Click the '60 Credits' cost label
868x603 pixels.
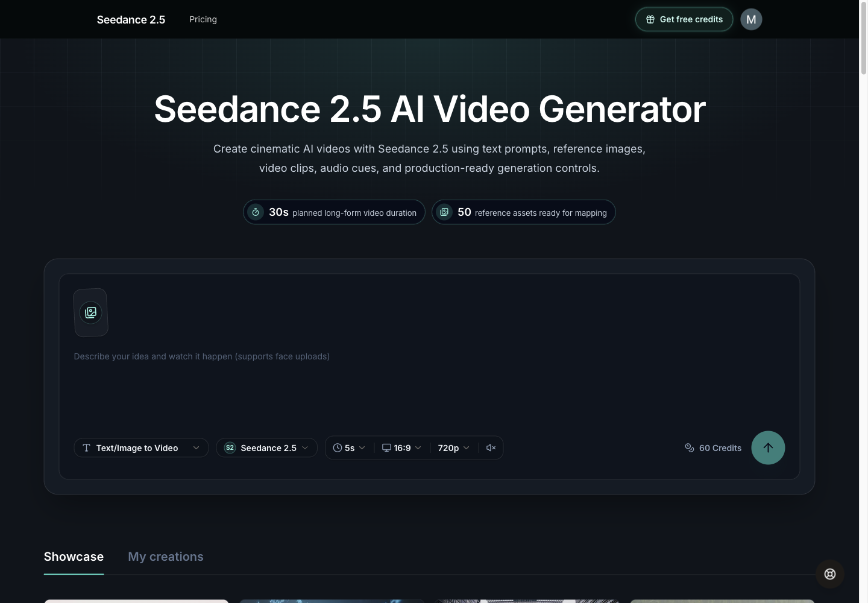(x=720, y=448)
